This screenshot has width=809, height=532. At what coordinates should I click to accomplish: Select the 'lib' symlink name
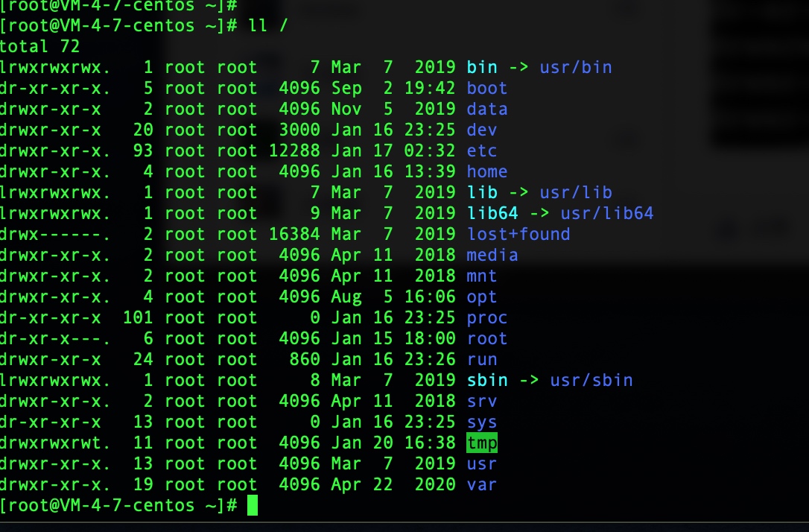click(x=482, y=192)
